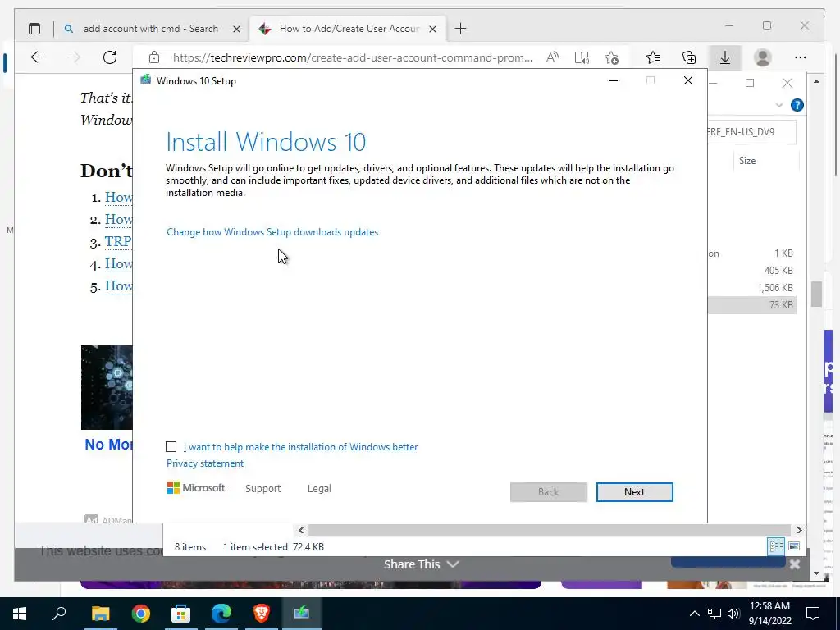
Task: Click the Microsoft logo in Setup
Action: click(196, 488)
